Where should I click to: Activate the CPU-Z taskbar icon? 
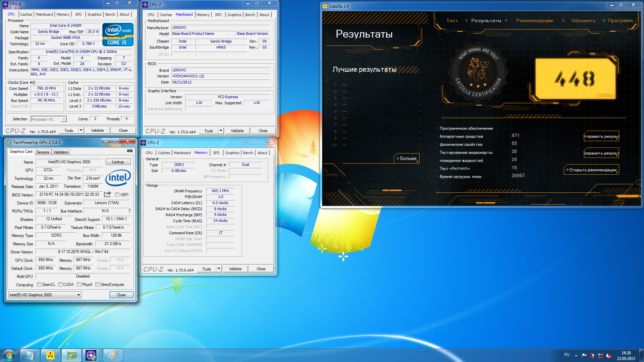[91, 355]
